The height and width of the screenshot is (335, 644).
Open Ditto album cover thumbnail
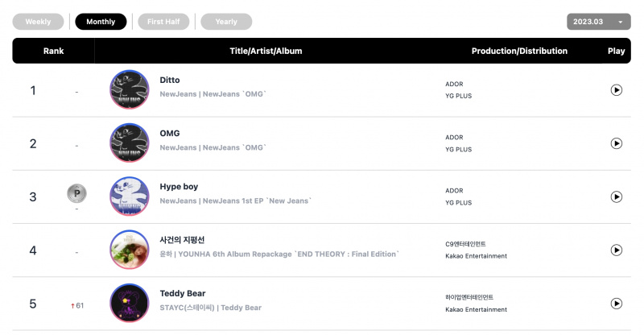point(130,89)
